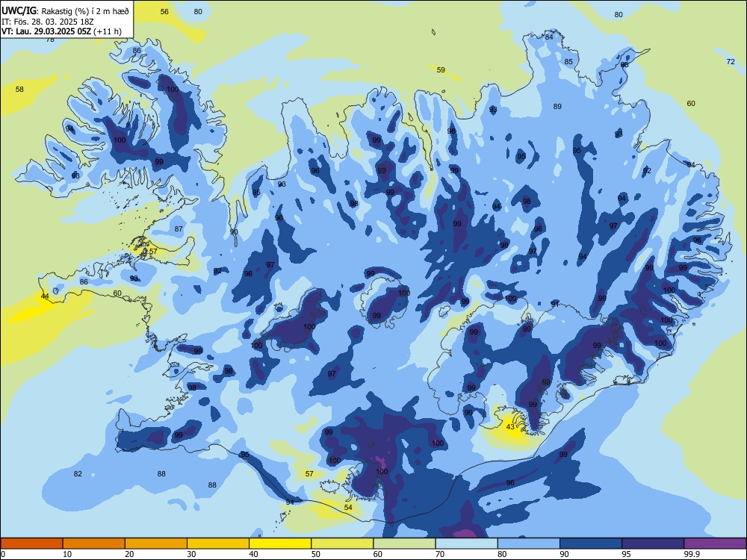Screen dimensions: 747x560
Task: Click the humidity value 87 on the map
Action: point(179,229)
